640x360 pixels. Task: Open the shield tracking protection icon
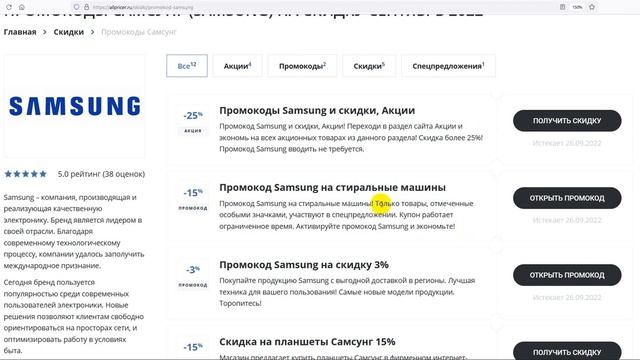pyautogui.click(x=76, y=7)
